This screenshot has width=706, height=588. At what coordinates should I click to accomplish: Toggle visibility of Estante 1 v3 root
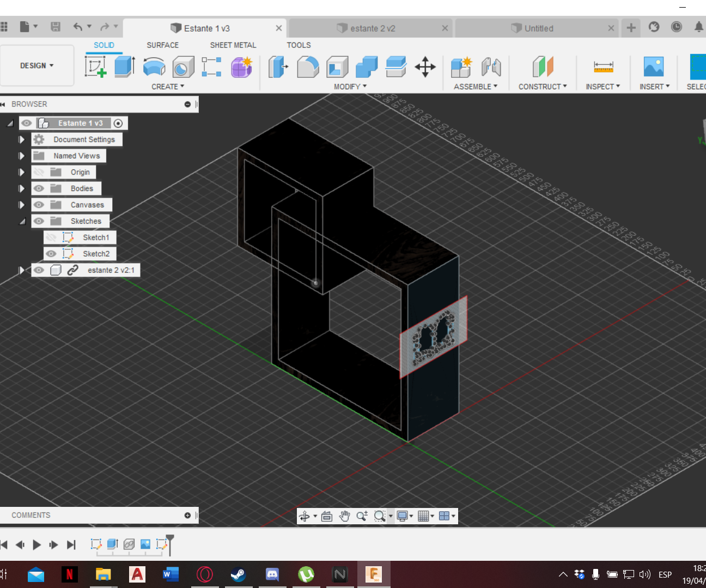coord(27,123)
